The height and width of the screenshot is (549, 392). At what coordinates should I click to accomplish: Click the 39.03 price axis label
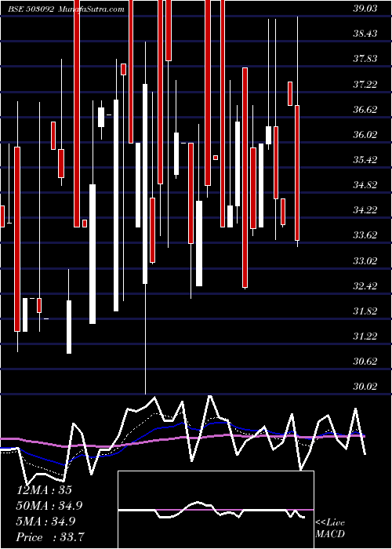[x=365, y=9]
